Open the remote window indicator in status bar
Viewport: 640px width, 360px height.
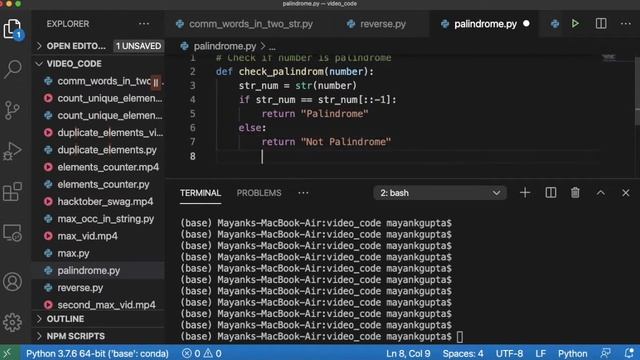[x=8, y=353]
